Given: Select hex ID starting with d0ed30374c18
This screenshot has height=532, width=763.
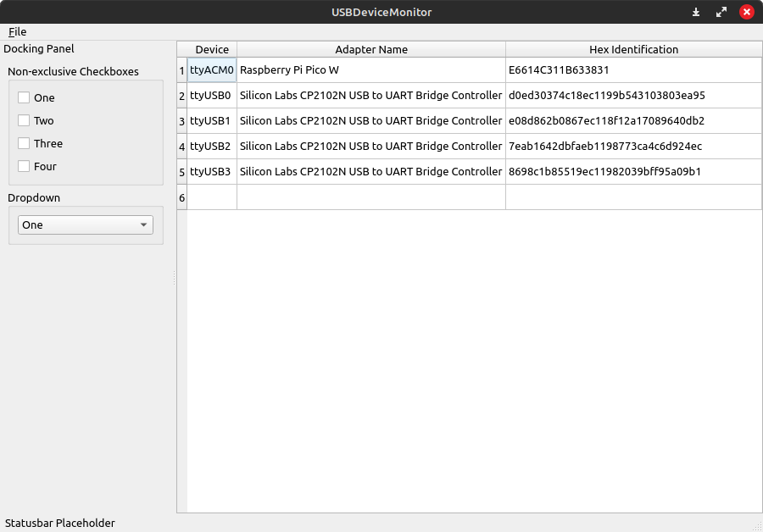Looking at the screenshot, I should (x=633, y=96).
